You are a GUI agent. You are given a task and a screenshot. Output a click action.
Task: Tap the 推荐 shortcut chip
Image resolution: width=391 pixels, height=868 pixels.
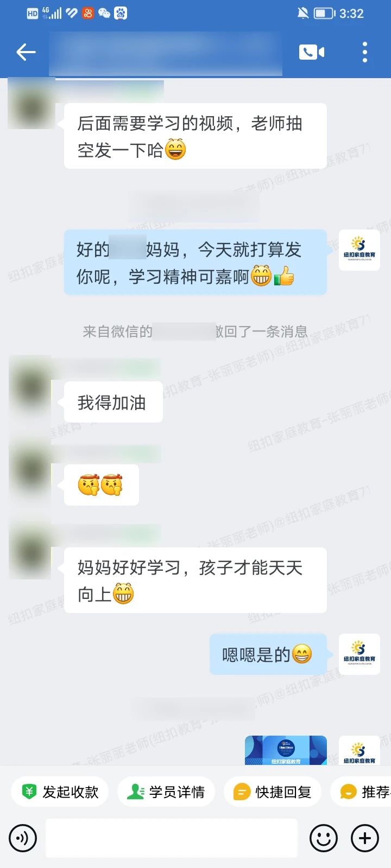click(x=362, y=792)
